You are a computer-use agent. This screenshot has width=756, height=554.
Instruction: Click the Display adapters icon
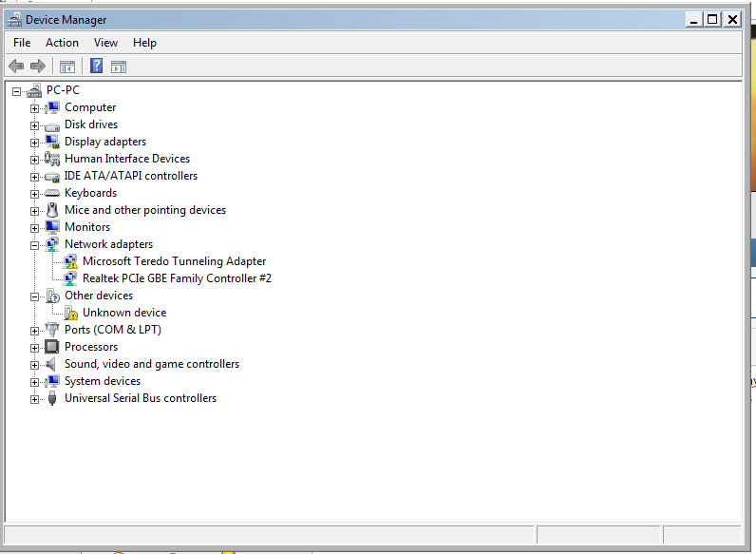pos(52,142)
